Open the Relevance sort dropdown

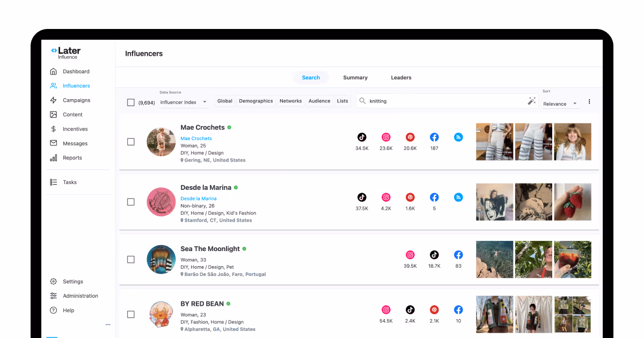pos(560,104)
